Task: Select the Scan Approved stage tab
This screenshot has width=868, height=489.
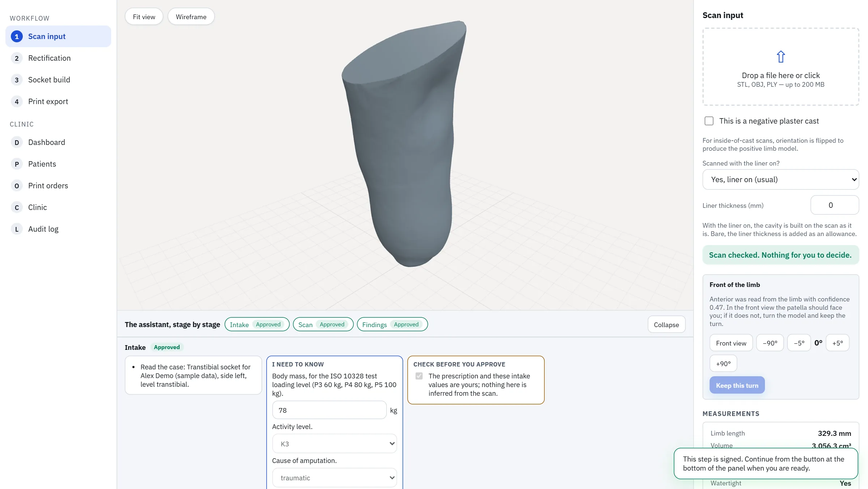Action: click(323, 325)
